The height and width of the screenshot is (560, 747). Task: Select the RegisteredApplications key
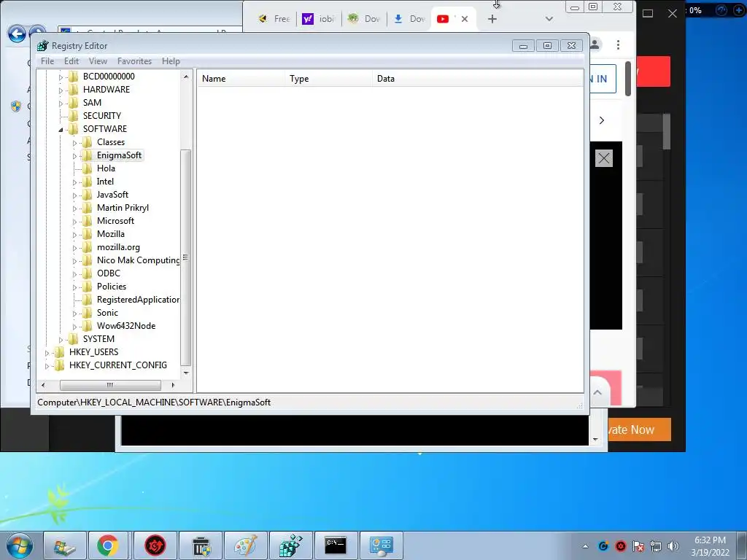138,300
